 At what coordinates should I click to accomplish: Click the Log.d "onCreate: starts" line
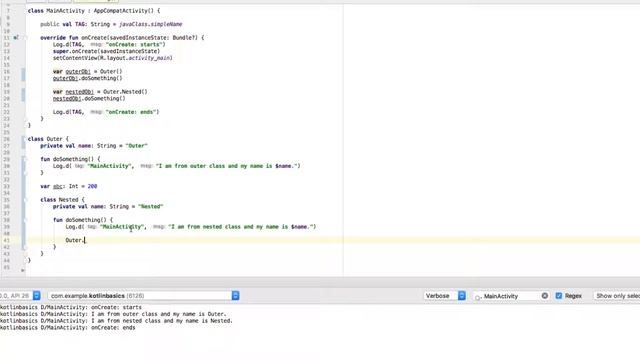[109, 44]
